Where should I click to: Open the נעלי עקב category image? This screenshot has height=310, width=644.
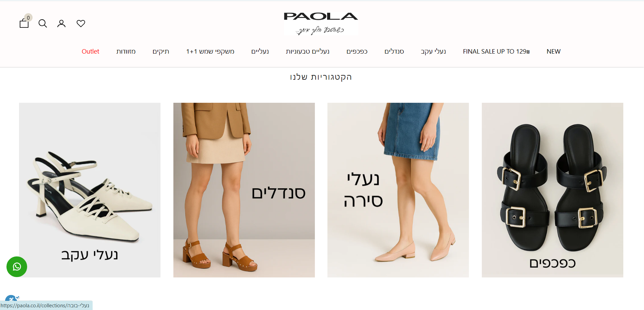pyautogui.click(x=90, y=190)
